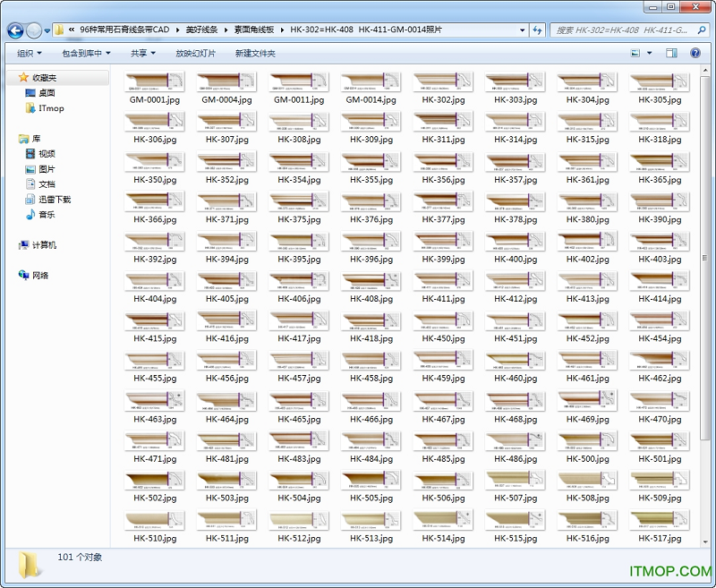Open the 共享 dropdown menu
This screenshot has height=588, width=716.
(x=142, y=54)
